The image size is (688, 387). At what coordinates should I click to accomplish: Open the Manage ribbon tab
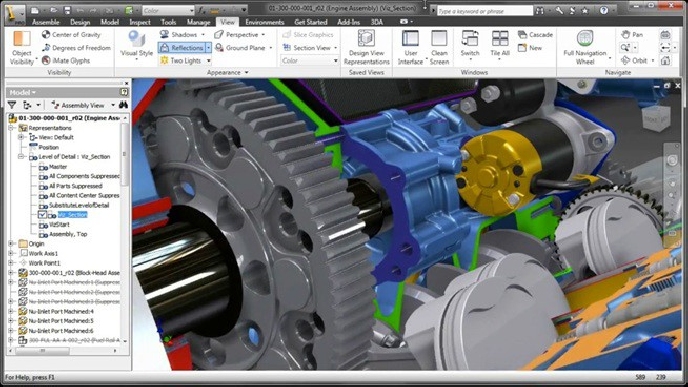(198, 22)
